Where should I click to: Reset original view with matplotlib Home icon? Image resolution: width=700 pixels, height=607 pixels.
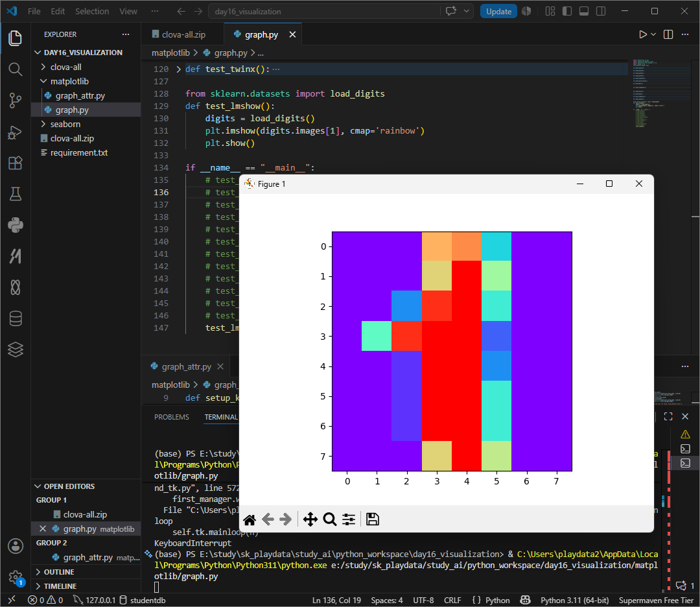tap(250, 519)
